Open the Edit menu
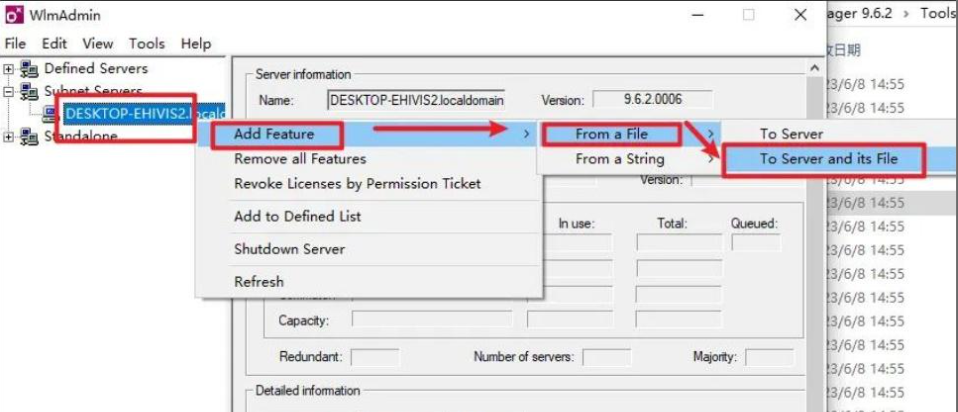Screen dimensions: 958x412 coord(54,44)
